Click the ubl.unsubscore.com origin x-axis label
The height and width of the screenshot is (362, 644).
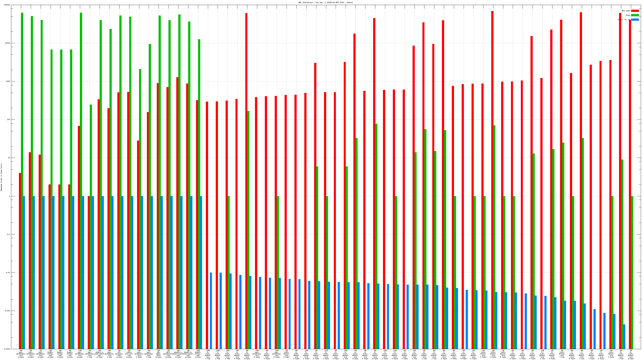pyautogui.click(x=168, y=354)
